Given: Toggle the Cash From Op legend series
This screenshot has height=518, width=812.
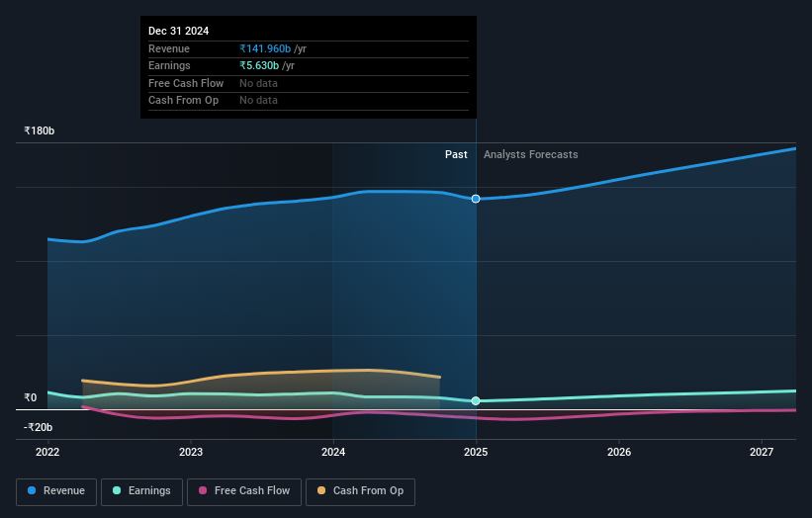Looking at the screenshot, I should 360,491.
